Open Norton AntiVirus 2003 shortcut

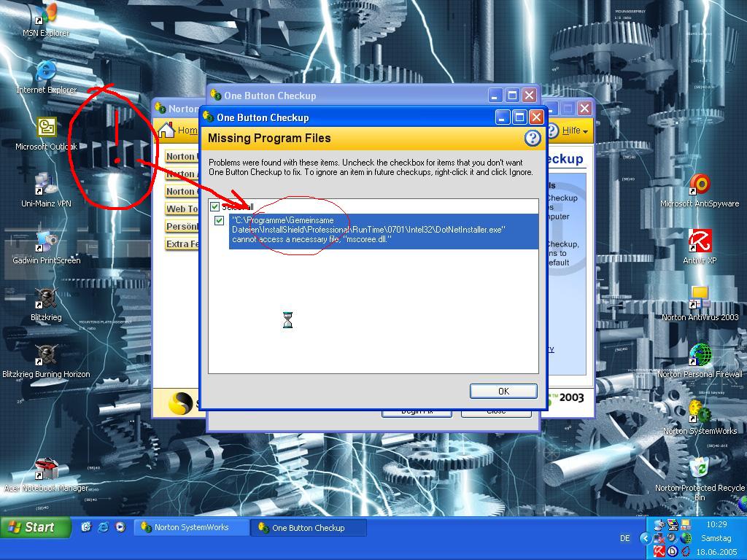tap(700, 305)
